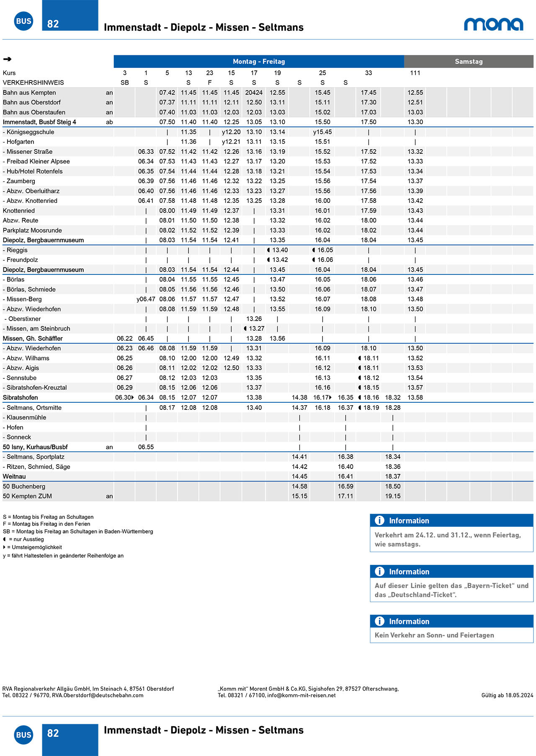Click info icon in Bayern-Ticket information box
The height and width of the screenshot is (756, 536).
[x=379, y=571]
